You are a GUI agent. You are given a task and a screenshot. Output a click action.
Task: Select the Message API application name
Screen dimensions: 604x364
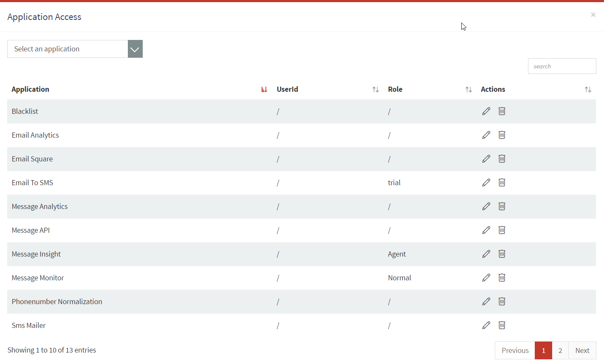click(x=31, y=230)
